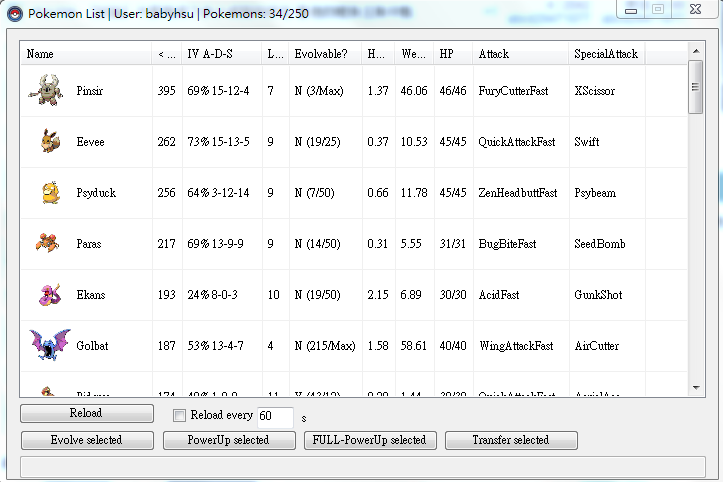Click QuickAttackFast in Eevee row
The width and height of the screenshot is (723, 482).
click(x=516, y=142)
